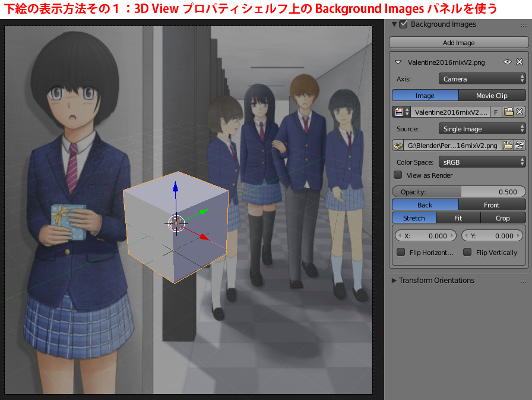Open Color Space sRGB dropdown

pos(482,162)
